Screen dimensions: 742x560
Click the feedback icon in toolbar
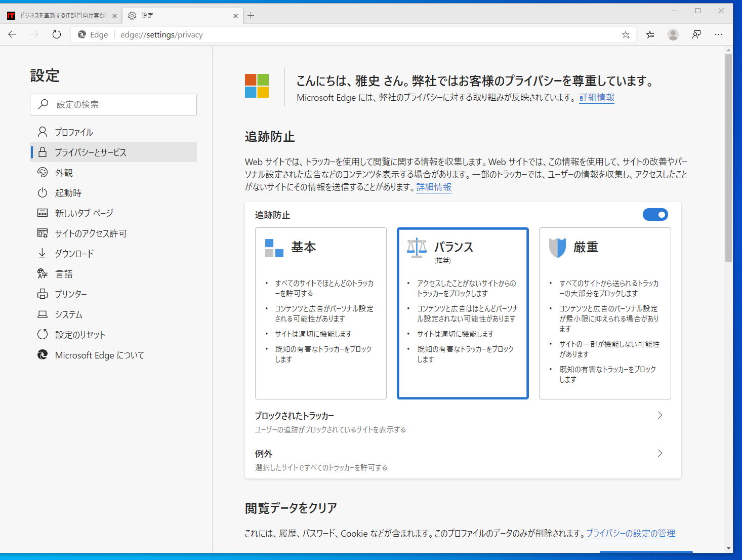[x=696, y=34]
